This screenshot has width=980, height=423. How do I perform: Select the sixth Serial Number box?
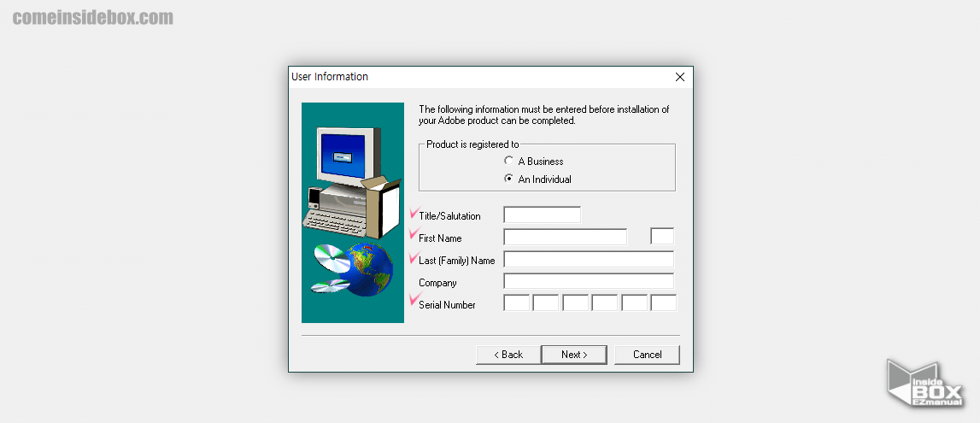pyautogui.click(x=664, y=303)
